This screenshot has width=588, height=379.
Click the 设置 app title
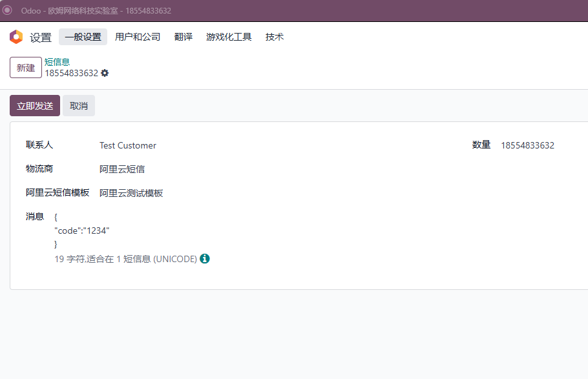click(x=41, y=37)
